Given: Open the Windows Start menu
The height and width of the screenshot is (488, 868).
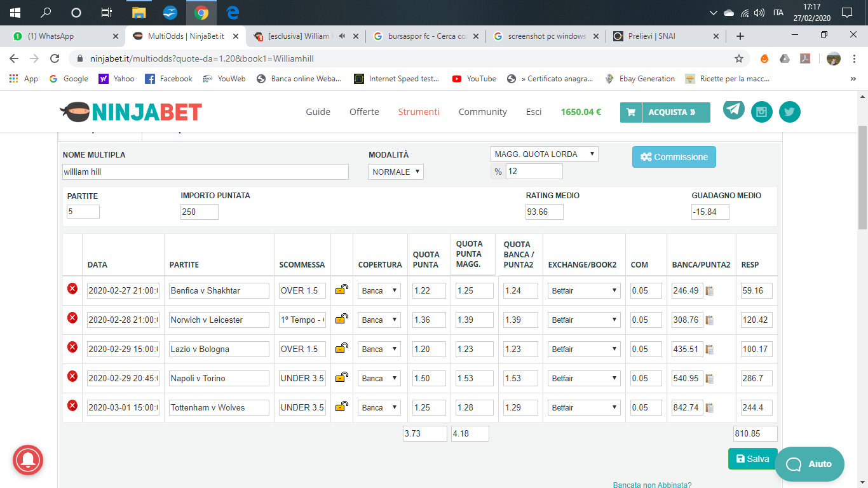Looking at the screenshot, I should 15,12.
